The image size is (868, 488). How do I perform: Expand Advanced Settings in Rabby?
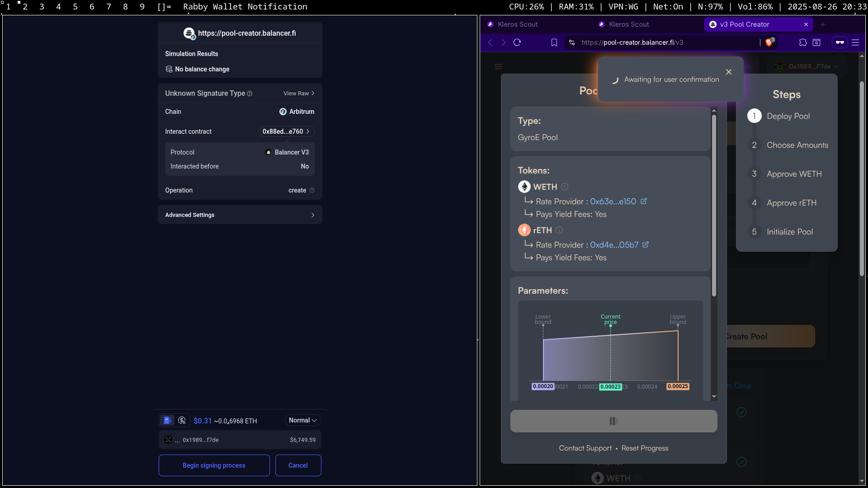pos(240,215)
